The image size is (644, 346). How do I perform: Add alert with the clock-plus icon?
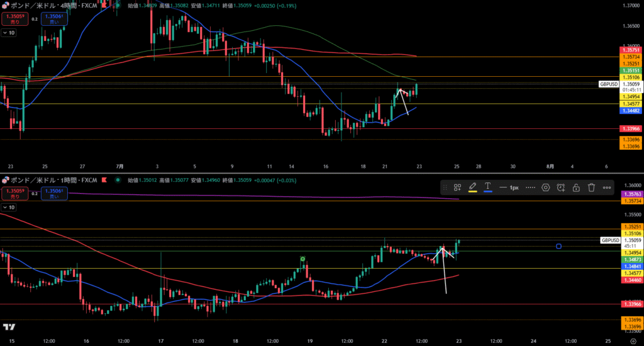pos(560,187)
